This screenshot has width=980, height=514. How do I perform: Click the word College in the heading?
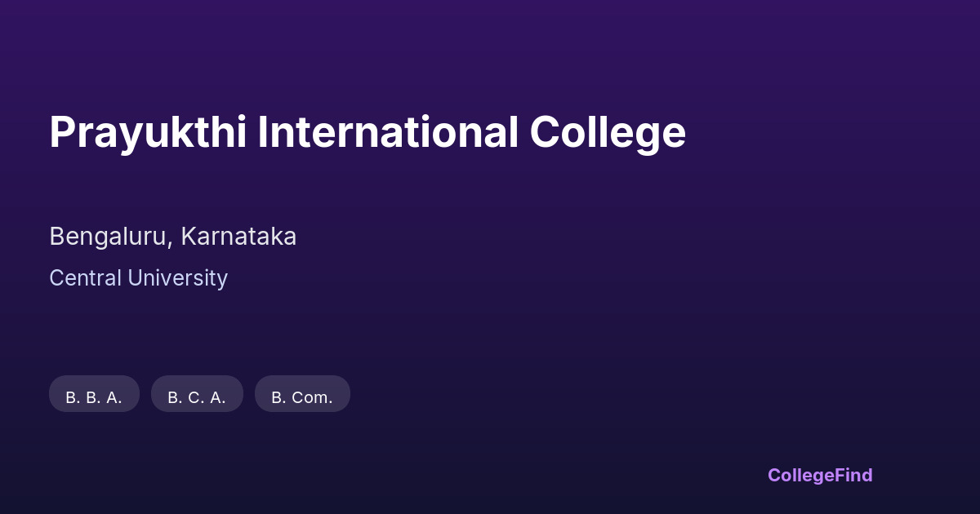(x=607, y=133)
